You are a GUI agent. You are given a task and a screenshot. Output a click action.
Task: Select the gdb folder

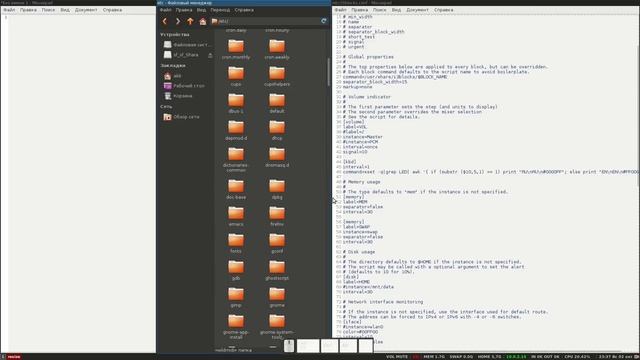[x=236, y=270]
